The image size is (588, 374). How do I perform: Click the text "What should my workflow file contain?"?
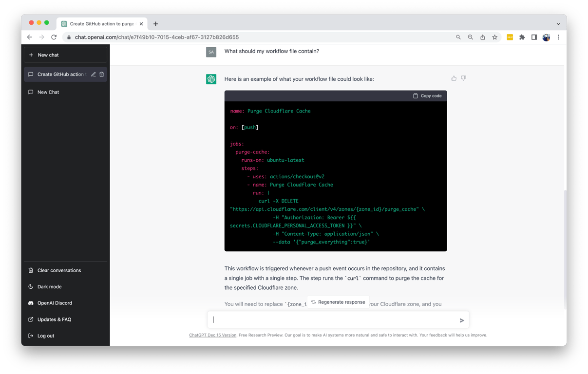[x=272, y=51]
